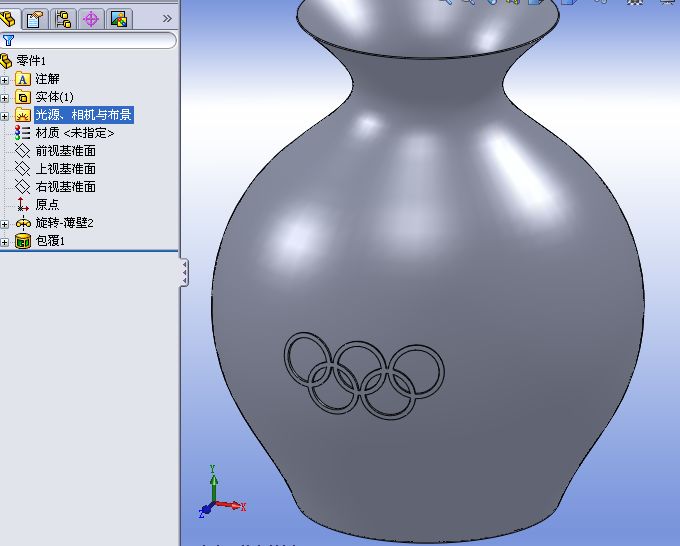Select the 旋转-薄壁2 label
The height and width of the screenshot is (546, 680).
[65, 223]
